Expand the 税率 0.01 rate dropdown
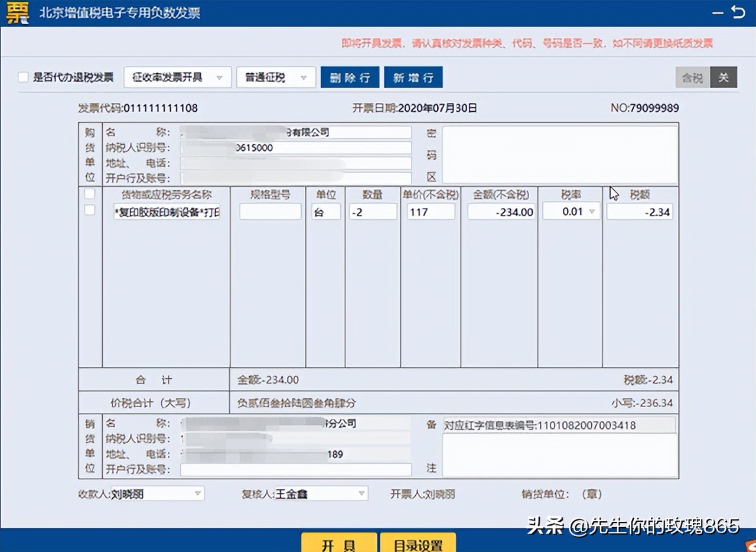Screen dimensions: 756x552 tap(593, 211)
